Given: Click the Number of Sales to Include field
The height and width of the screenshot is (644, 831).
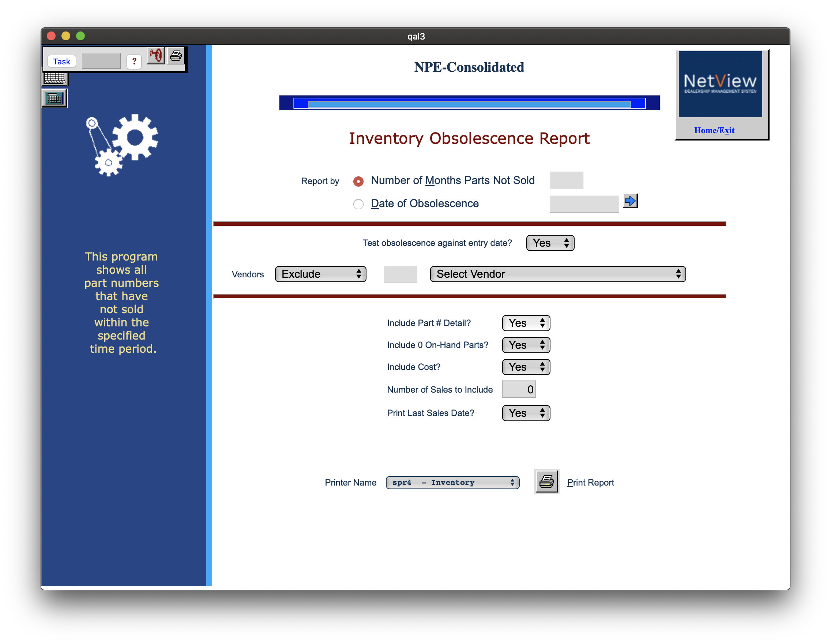Looking at the screenshot, I should pyautogui.click(x=519, y=389).
